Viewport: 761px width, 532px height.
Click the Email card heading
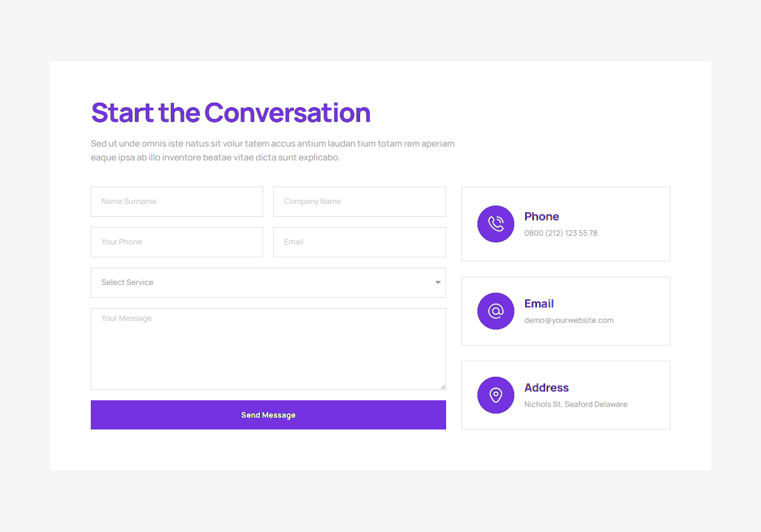click(539, 303)
